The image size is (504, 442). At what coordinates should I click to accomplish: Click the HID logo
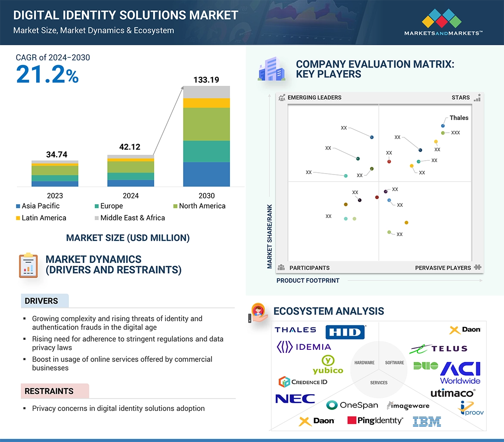pyautogui.click(x=345, y=332)
